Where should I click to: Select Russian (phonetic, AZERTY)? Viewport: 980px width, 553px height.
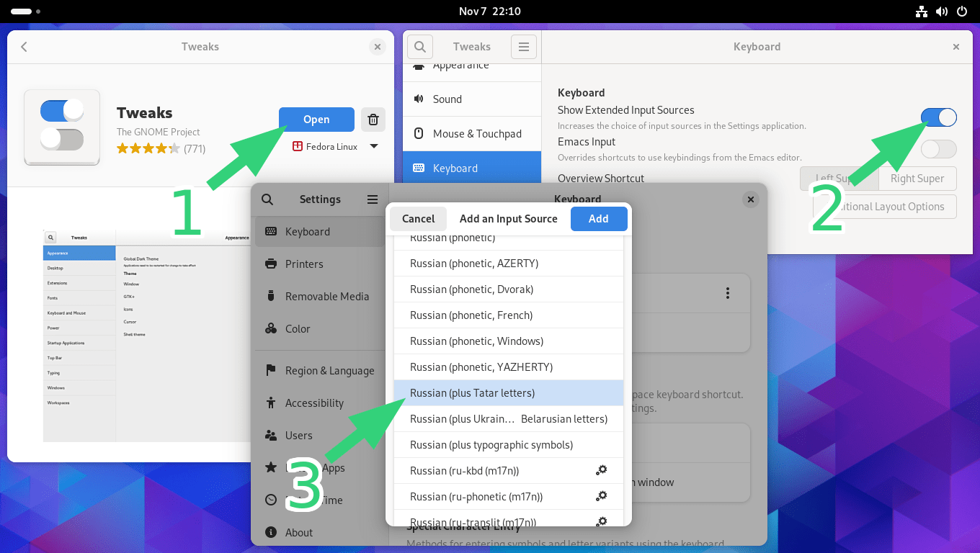click(x=509, y=264)
